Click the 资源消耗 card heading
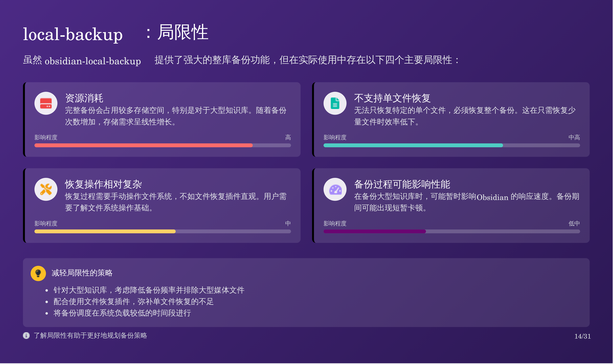 click(84, 98)
